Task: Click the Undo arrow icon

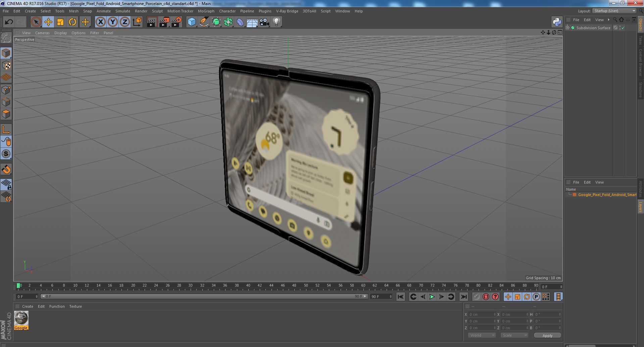Action: click(9, 22)
